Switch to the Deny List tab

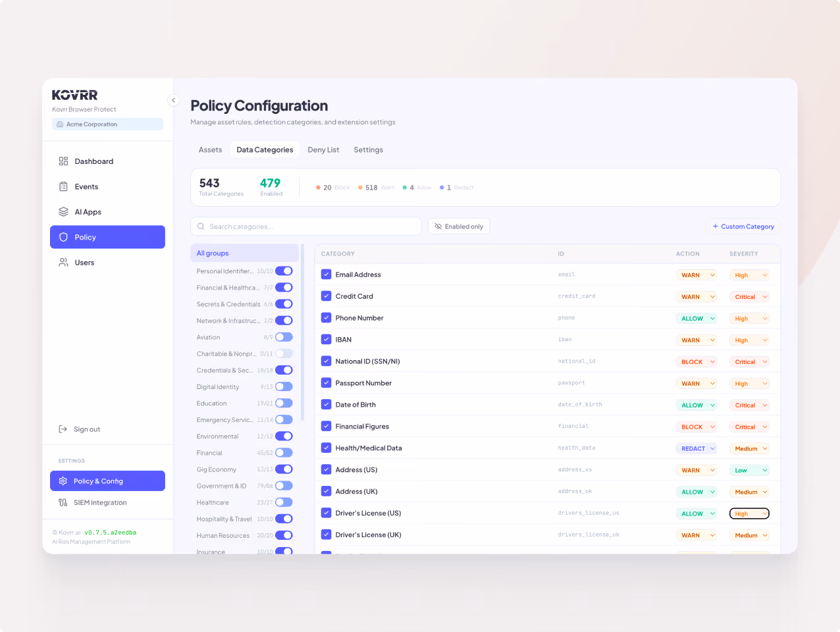tap(323, 150)
